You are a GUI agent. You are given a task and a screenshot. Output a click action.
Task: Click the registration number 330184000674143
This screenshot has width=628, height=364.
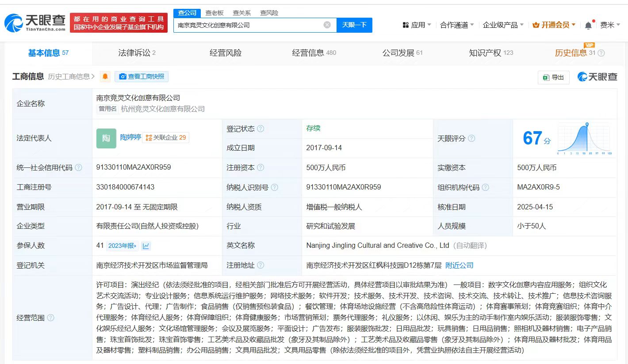[125, 187]
